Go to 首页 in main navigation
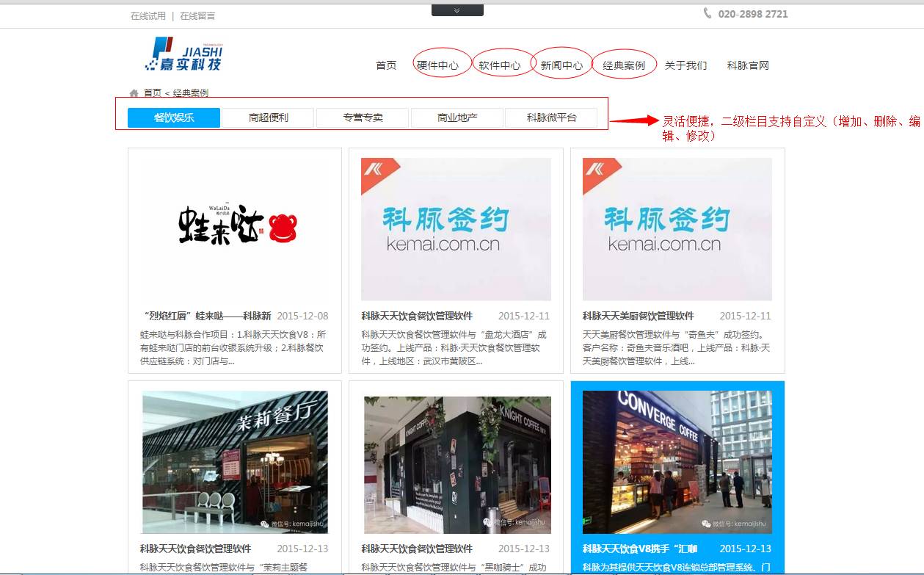 386,65
